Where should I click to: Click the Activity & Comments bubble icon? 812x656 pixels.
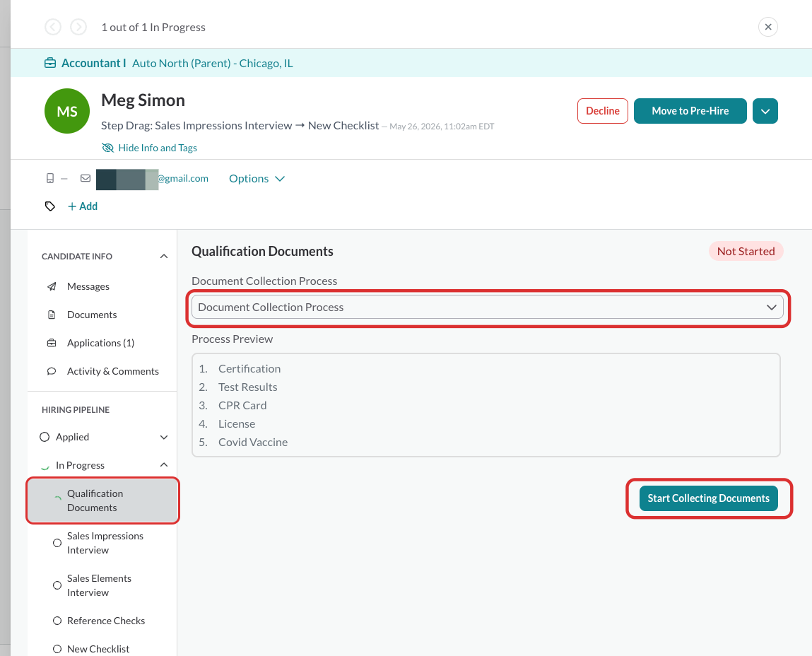(x=52, y=371)
